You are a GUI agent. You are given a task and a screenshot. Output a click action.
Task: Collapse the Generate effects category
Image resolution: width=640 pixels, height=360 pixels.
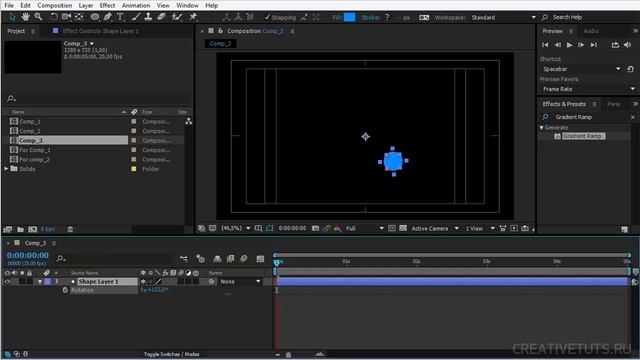[542, 128]
